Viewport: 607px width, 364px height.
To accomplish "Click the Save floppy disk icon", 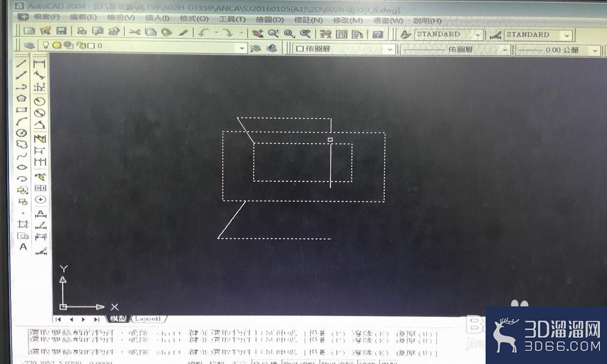I will tap(61, 31).
